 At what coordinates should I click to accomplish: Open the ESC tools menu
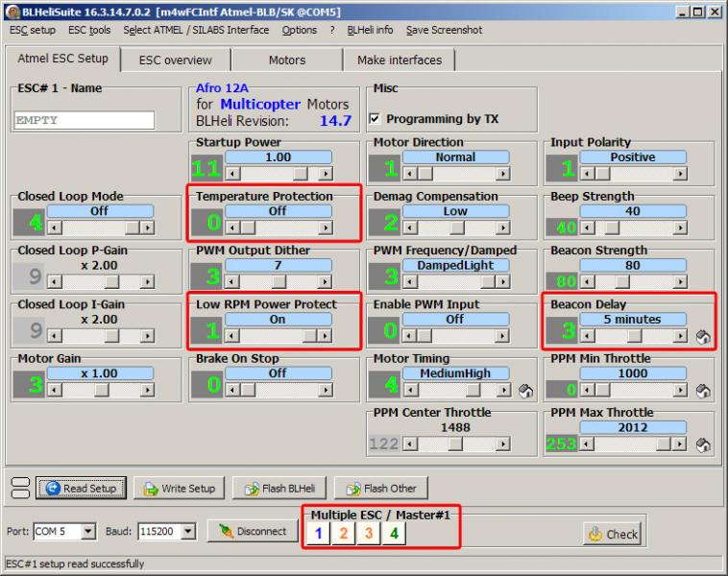[89, 30]
